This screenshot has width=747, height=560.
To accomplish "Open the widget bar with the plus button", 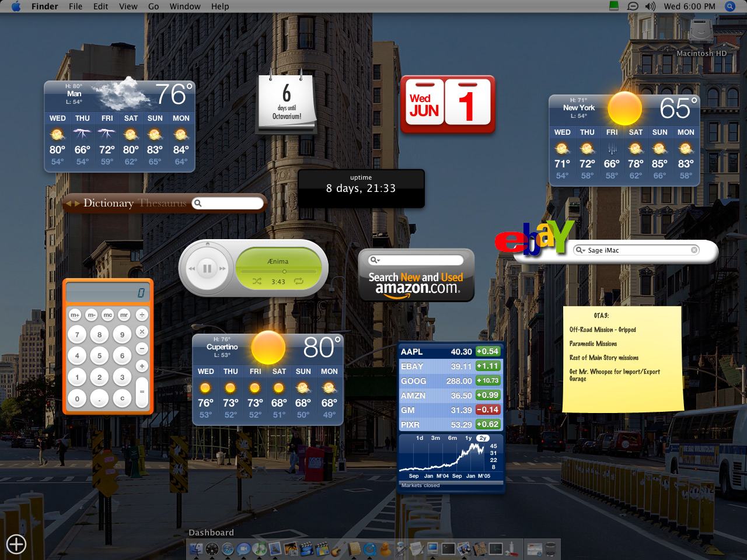I will 16,544.
